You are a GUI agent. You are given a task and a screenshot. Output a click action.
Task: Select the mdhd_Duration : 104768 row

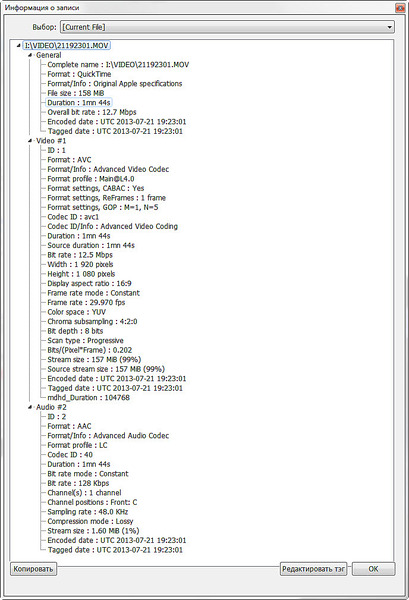tap(88, 398)
